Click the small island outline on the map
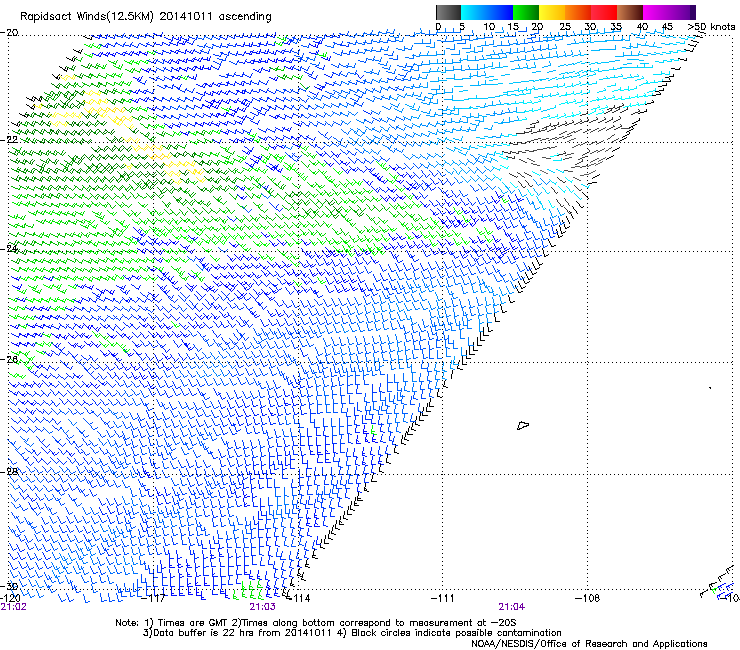Screen dimensions: 740x650 coord(523,425)
